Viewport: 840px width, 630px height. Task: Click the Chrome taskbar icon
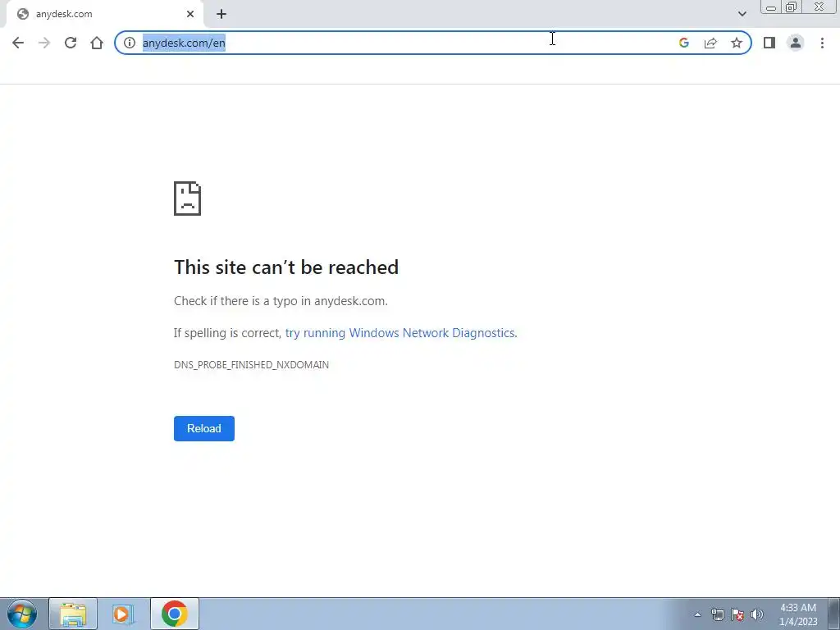175,614
